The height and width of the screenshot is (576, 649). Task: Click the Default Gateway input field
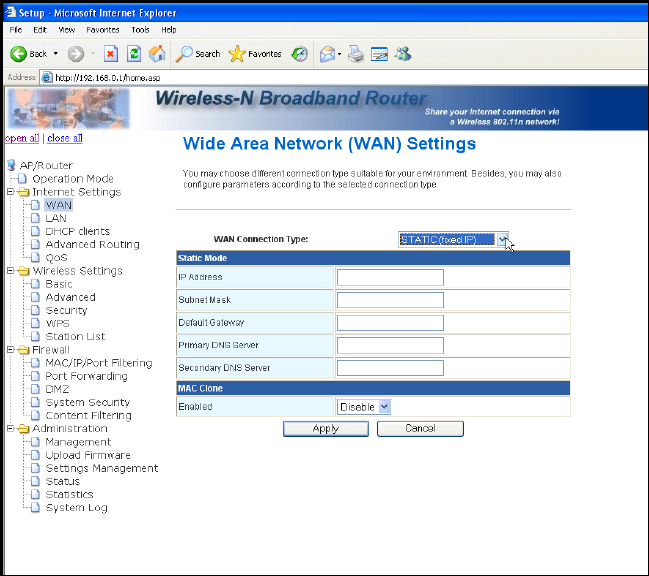click(x=390, y=323)
